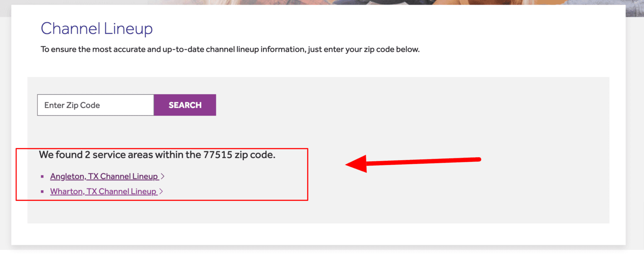The height and width of the screenshot is (259, 644).
Task: Click the zip code instruction sentence
Action: (230, 49)
